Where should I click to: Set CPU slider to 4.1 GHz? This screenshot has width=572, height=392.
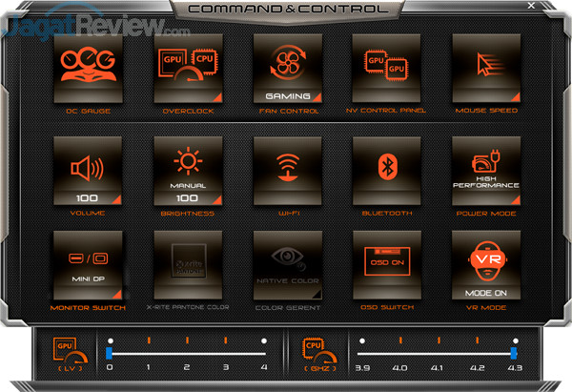pos(437,354)
